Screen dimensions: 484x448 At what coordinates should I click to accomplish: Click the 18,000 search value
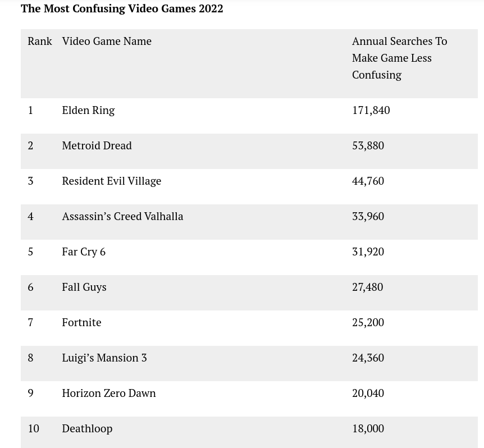click(368, 428)
